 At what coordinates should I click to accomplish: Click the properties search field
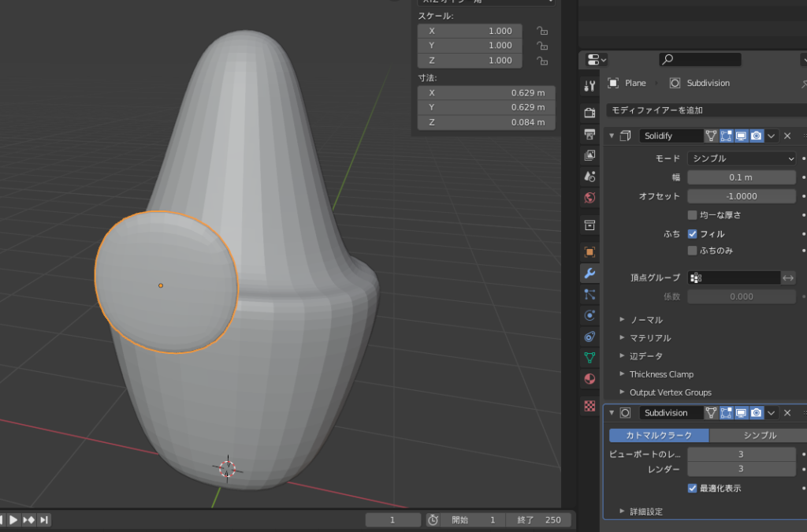click(x=700, y=60)
